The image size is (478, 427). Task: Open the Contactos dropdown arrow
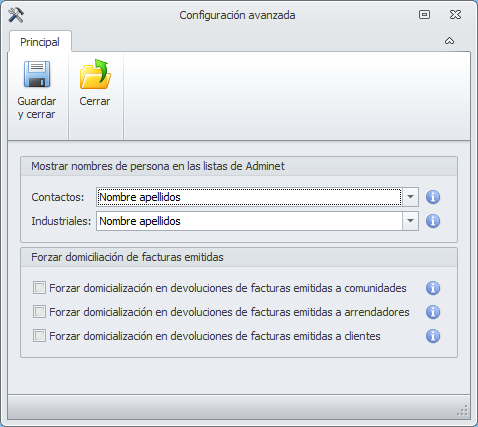410,197
